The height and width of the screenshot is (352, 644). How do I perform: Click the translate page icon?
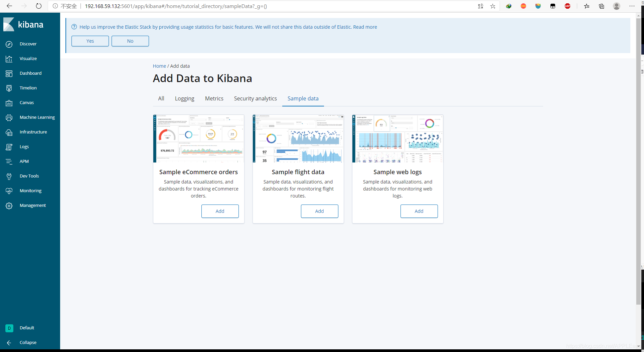[480, 6]
